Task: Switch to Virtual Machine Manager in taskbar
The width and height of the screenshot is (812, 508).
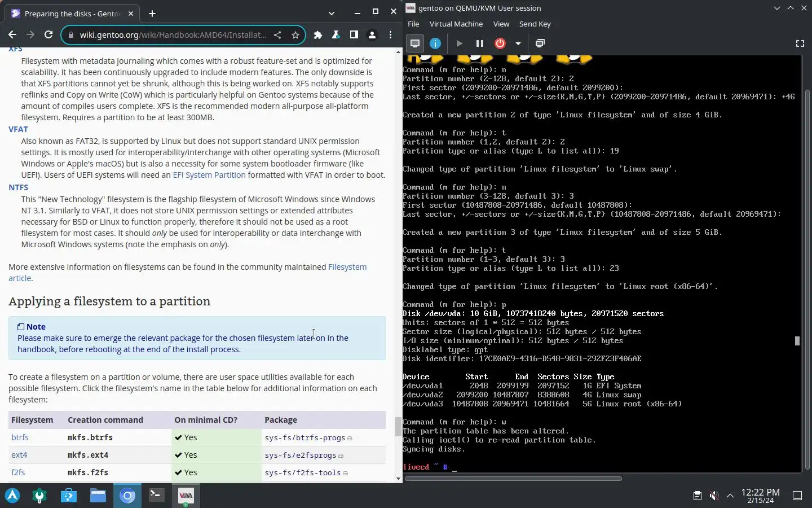Action: pos(186,496)
